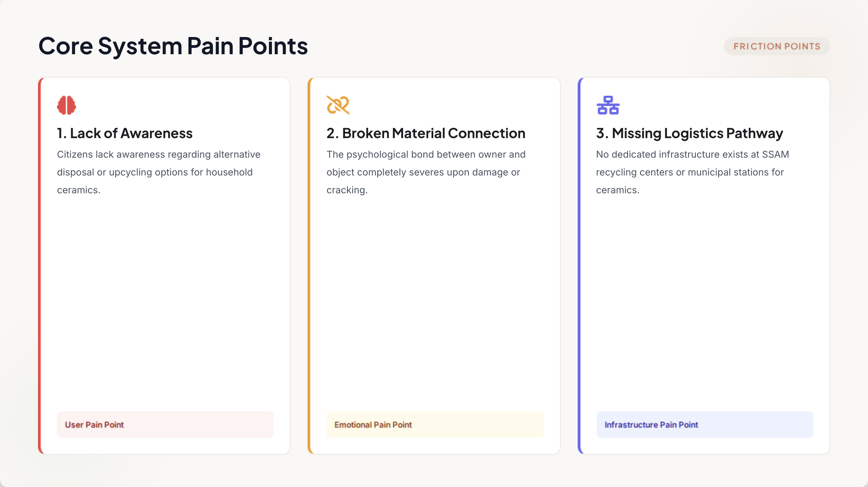868x487 pixels.
Task: Click the Broken Material Connection heading
Action: point(426,133)
